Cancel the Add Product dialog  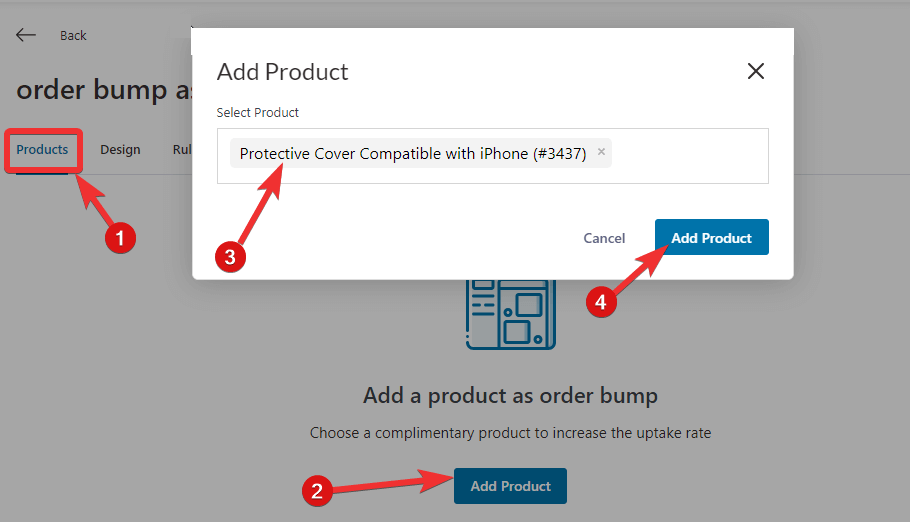pos(604,238)
